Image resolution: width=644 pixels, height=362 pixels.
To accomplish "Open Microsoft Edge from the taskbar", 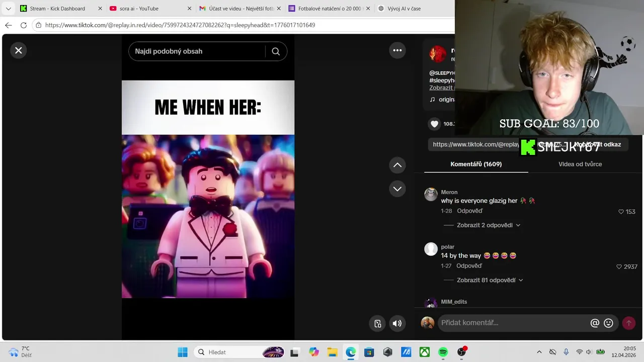I will [351, 352].
